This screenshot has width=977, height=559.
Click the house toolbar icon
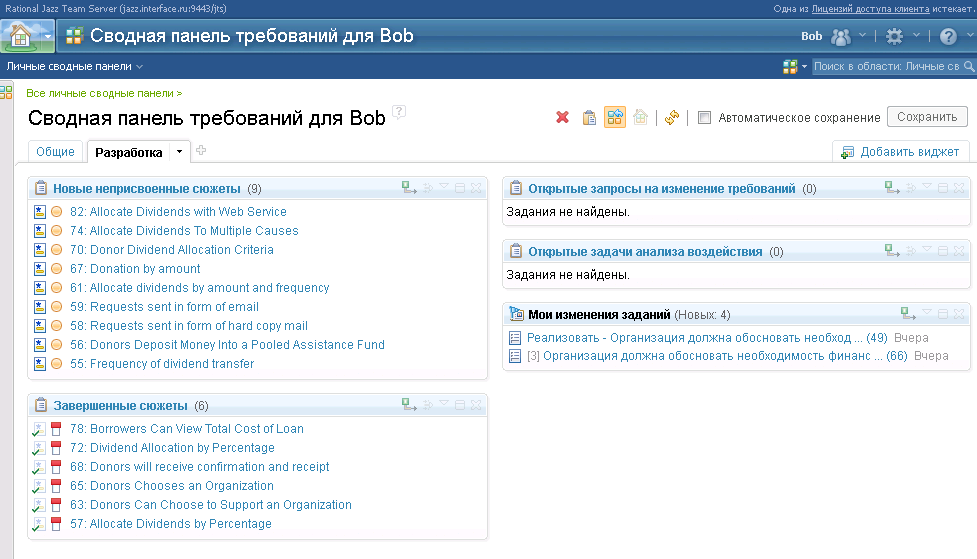click(640, 117)
